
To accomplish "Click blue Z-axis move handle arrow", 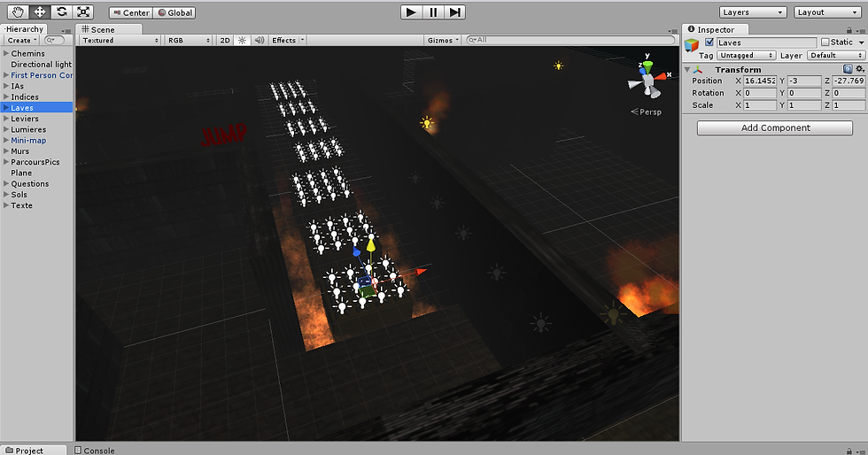I will (356, 252).
